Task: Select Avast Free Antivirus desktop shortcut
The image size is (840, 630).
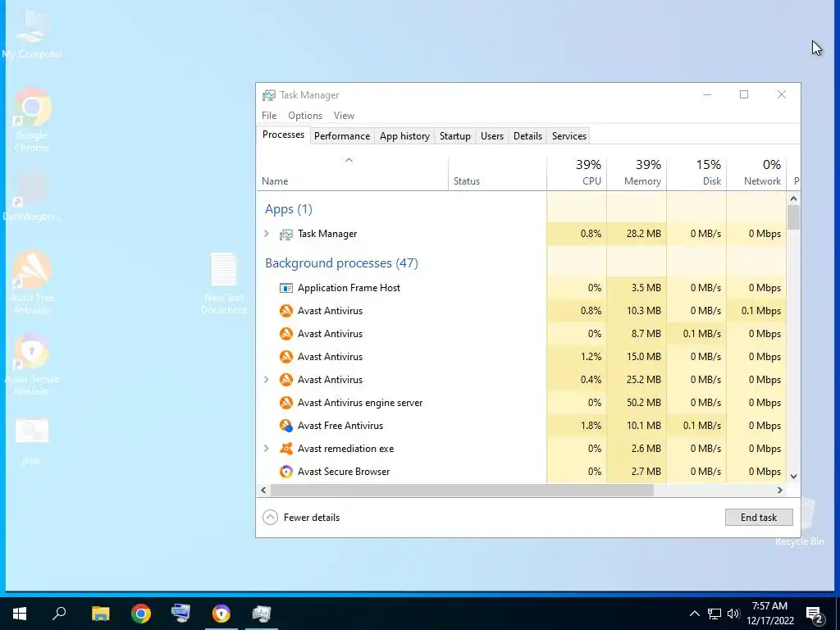Action: 32,282
